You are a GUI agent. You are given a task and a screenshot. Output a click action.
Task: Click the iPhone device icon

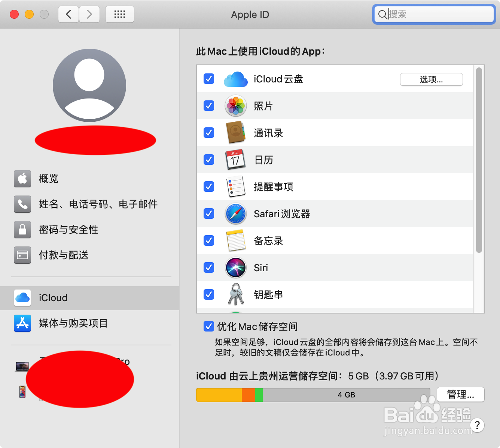(x=22, y=392)
